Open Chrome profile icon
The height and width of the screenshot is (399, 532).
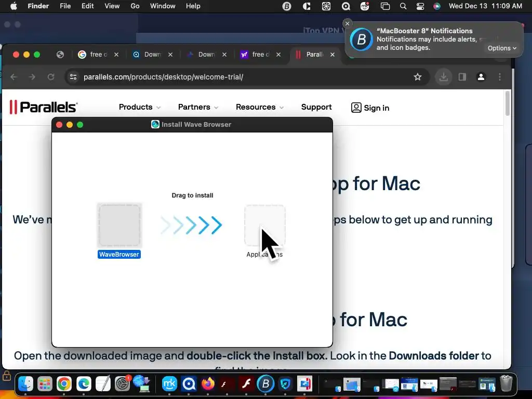481,77
